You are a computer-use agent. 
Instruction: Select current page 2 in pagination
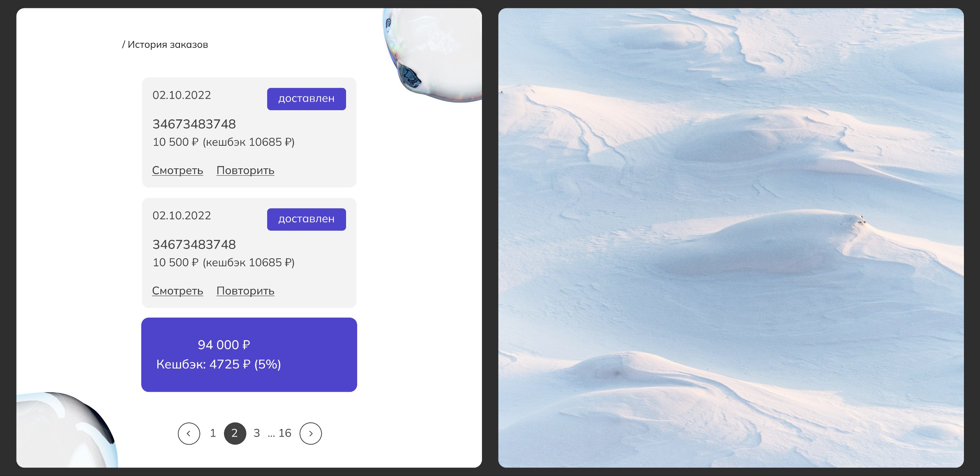pyautogui.click(x=235, y=433)
